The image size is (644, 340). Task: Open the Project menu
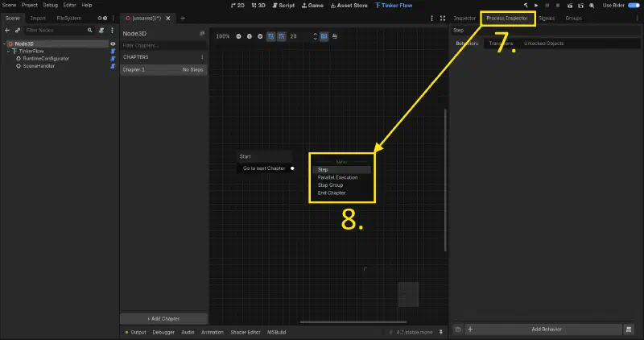point(30,5)
